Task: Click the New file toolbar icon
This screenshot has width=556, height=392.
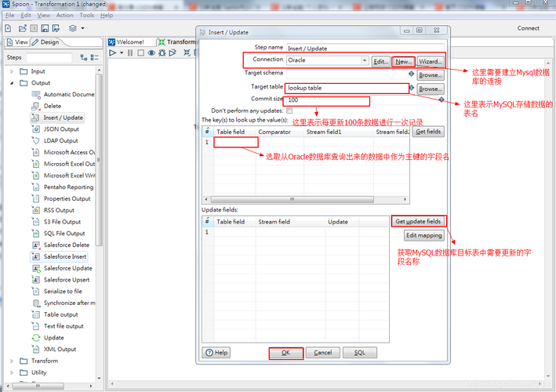Action: click(x=8, y=28)
